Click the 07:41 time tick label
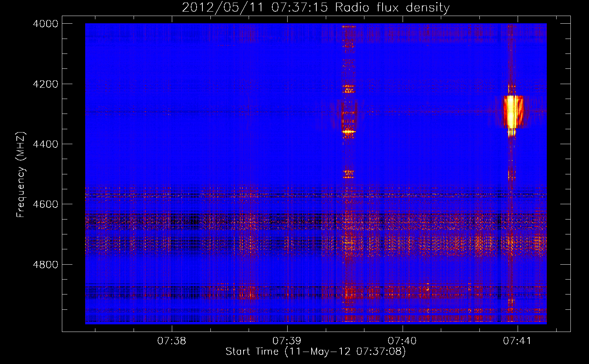This screenshot has width=589, height=364. pyautogui.click(x=517, y=341)
